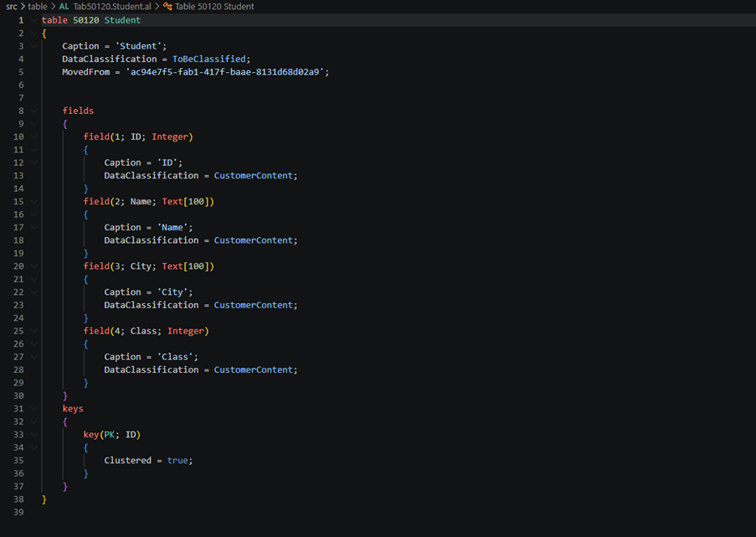Click the closing yellow brace on line 38
Screen dimensions: 756x537
(44, 499)
